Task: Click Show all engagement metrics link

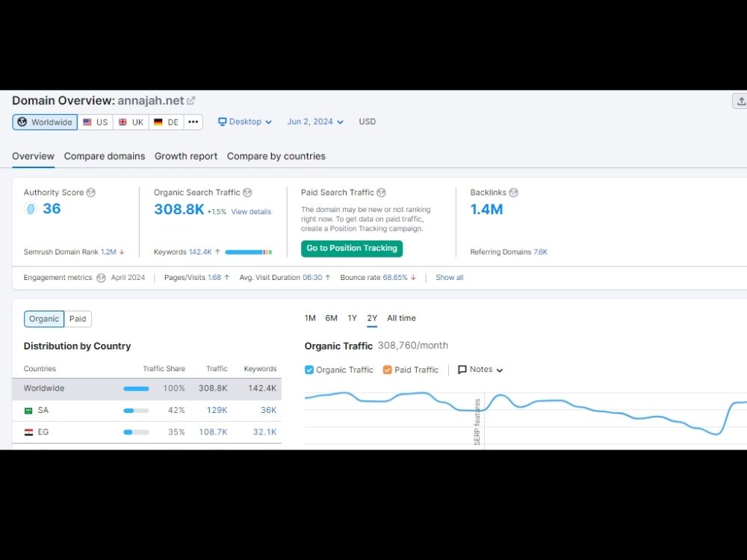Action: (449, 277)
